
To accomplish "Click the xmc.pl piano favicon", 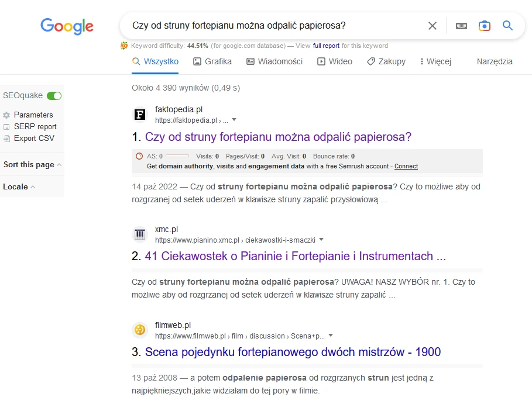I will click(140, 234).
